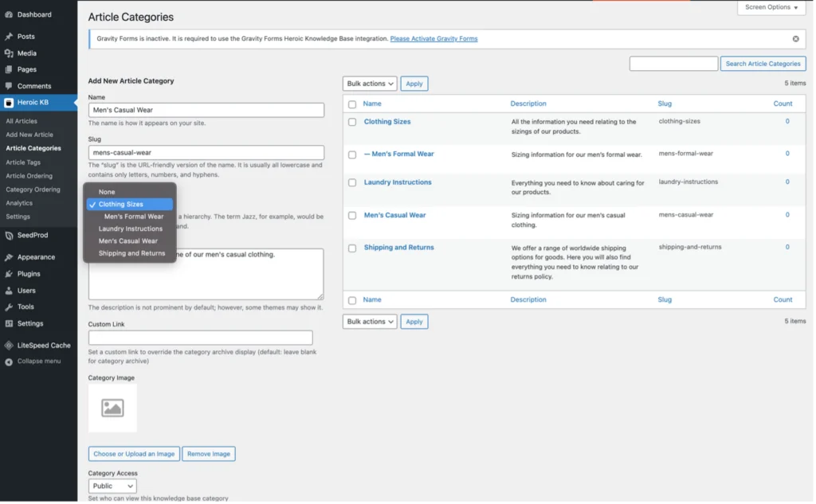Click the Plugins plug icon
The image size is (816, 504).
[x=9, y=274]
